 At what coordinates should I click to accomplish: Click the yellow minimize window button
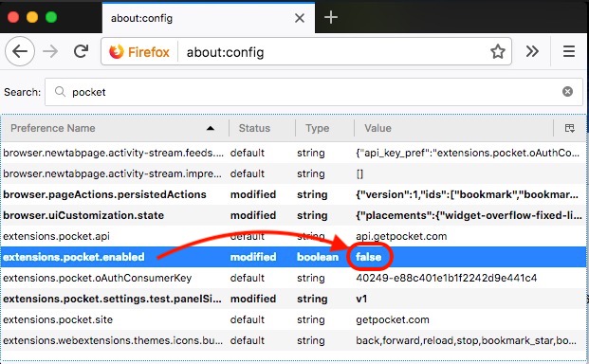(32, 17)
